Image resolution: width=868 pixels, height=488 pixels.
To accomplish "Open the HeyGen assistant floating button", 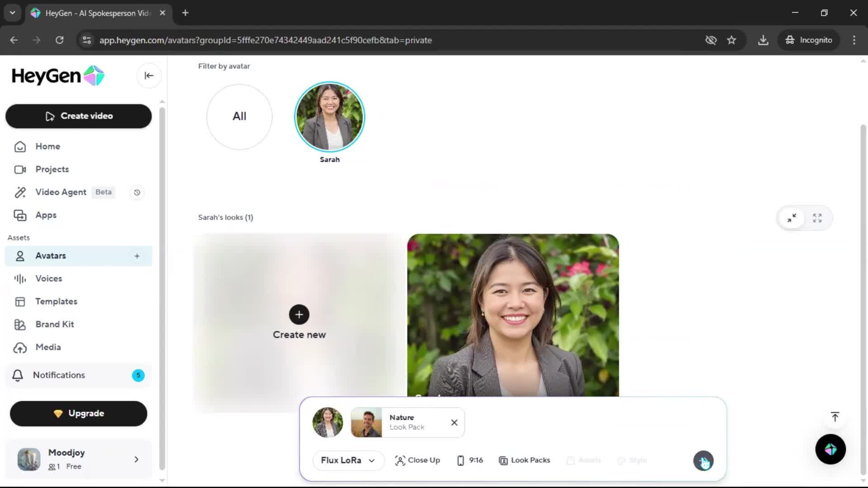I will pos(830,449).
